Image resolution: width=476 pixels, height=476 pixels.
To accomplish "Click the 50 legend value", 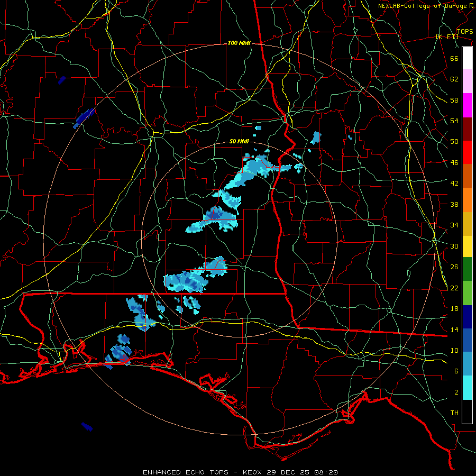I will [x=454, y=142].
